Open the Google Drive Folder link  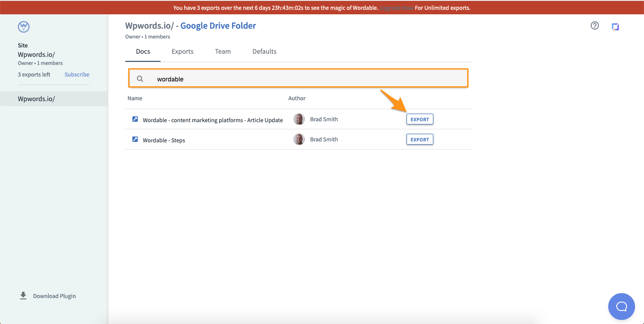pyautogui.click(x=218, y=26)
